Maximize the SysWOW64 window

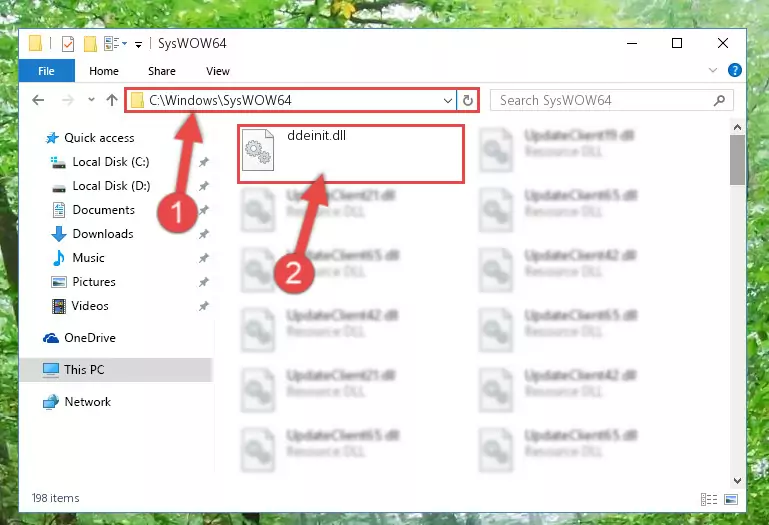click(677, 43)
